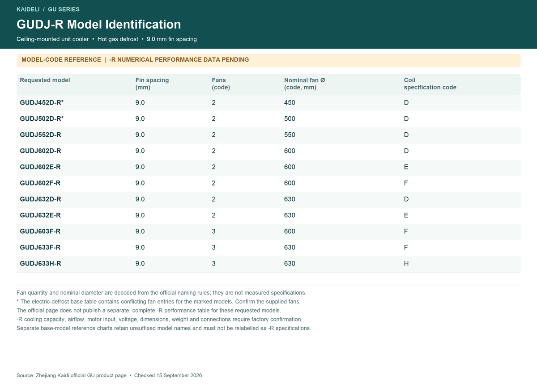Click the Requested model column header

tap(45, 80)
